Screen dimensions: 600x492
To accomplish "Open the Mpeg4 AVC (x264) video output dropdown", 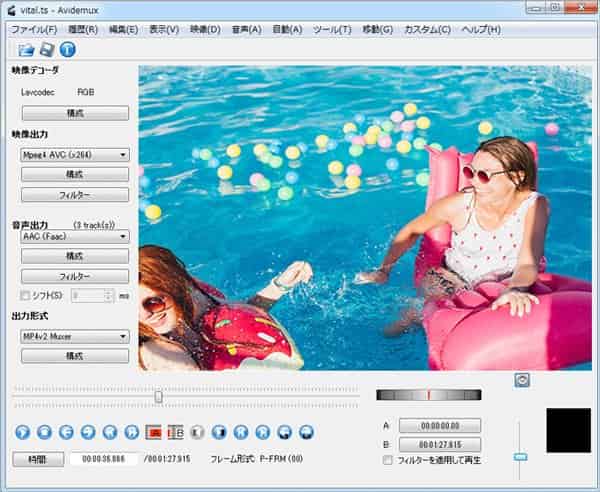I will [x=75, y=155].
